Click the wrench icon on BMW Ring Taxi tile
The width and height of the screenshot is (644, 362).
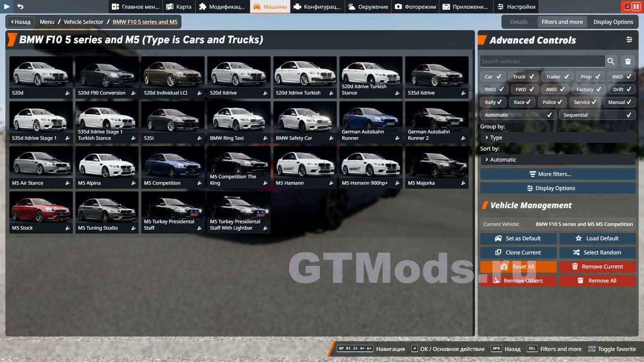coord(265,139)
